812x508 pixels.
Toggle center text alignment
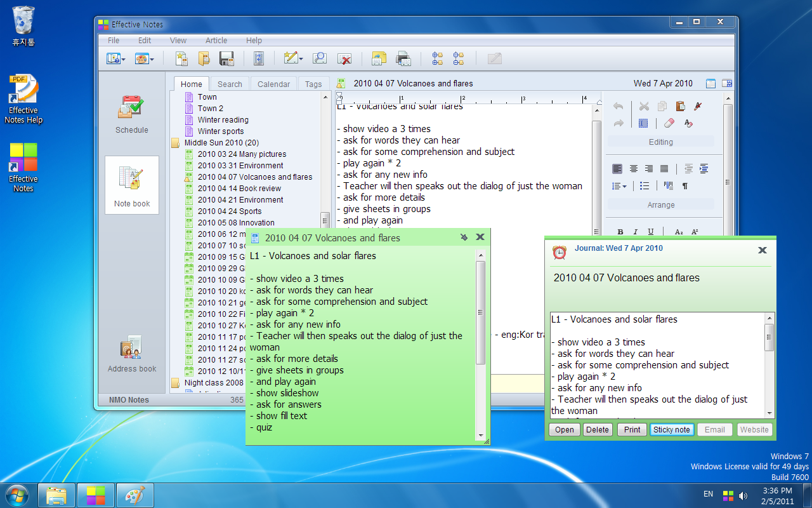[633, 169]
